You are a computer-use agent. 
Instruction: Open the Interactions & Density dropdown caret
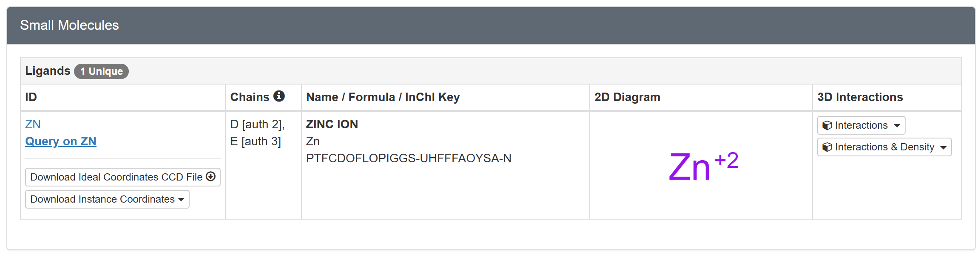click(x=943, y=147)
